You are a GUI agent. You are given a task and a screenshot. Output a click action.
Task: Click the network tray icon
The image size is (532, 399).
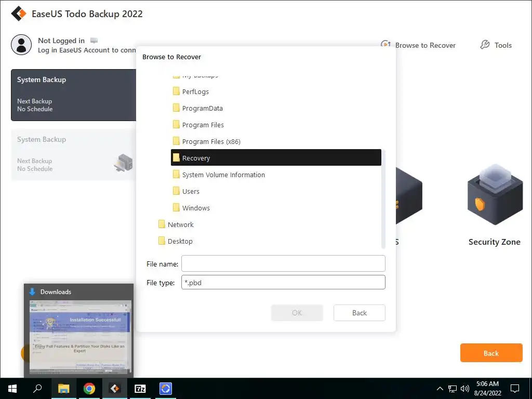point(453,389)
